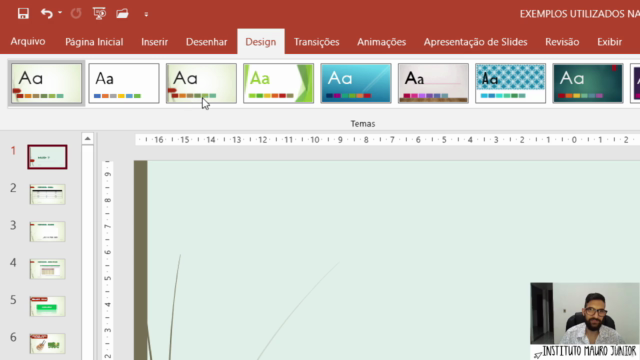Apply the blue gradient theme
The height and width of the screenshot is (360, 640).
pyautogui.click(x=356, y=83)
